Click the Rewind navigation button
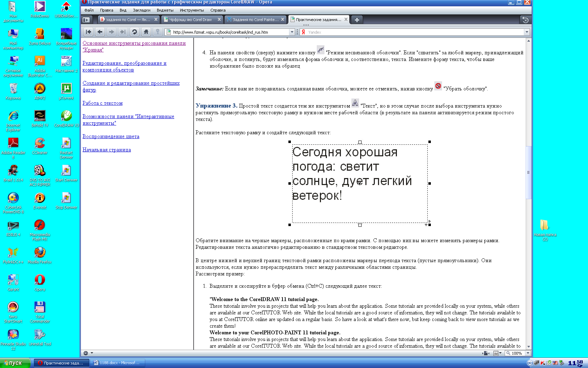588x368 pixels. click(89, 32)
